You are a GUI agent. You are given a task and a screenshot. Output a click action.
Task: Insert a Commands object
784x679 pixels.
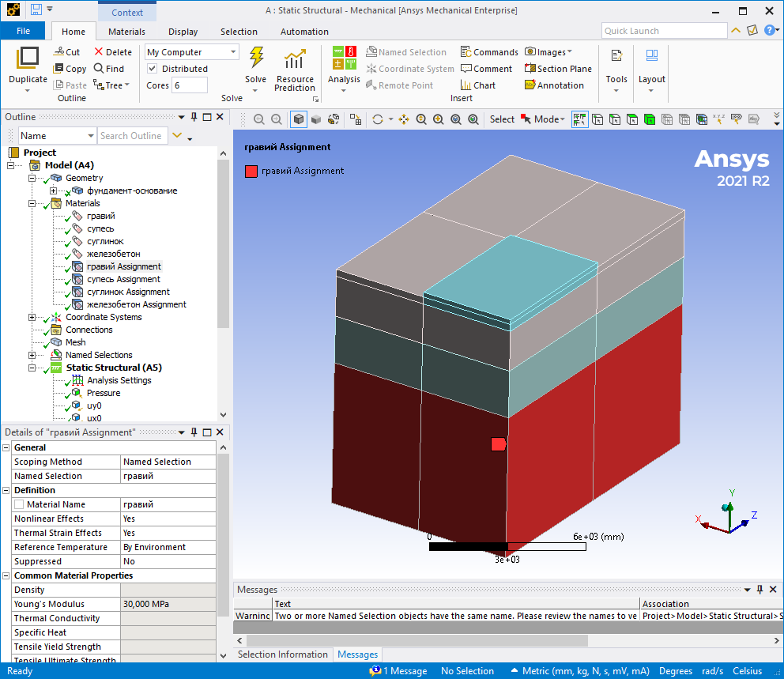(489, 52)
